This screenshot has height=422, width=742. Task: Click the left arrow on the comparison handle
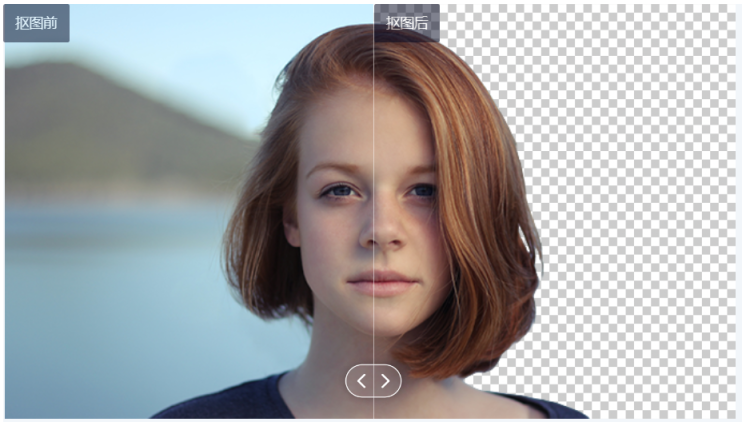pos(362,380)
